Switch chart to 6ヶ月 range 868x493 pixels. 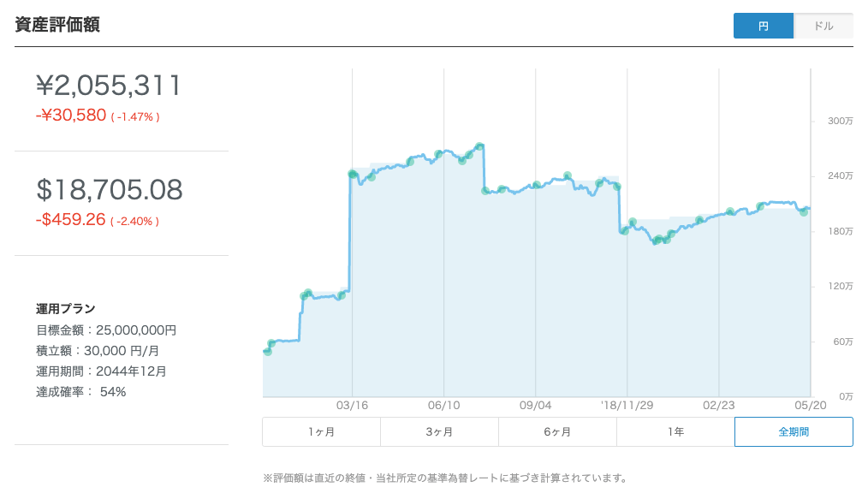pyautogui.click(x=557, y=432)
